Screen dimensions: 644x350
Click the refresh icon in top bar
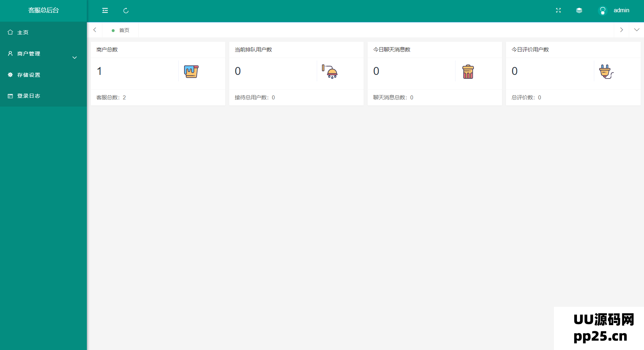pos(126,10)
